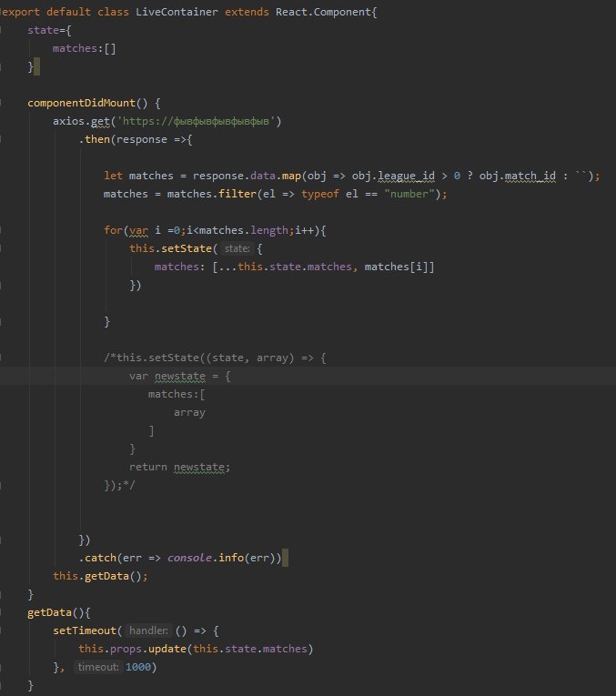The height and width of the screenshot is (696, 616).
Task: Click the 'info' method after console
Action: click(x=231, y=558)
